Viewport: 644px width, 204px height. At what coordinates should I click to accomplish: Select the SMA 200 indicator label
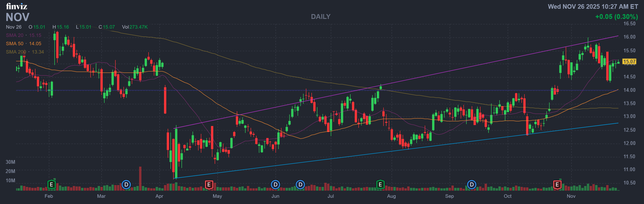tap(16, 52)
